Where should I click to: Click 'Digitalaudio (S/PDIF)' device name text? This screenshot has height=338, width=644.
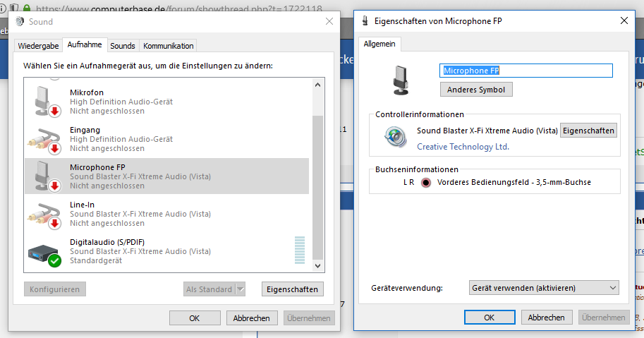[x=107, y=242]
